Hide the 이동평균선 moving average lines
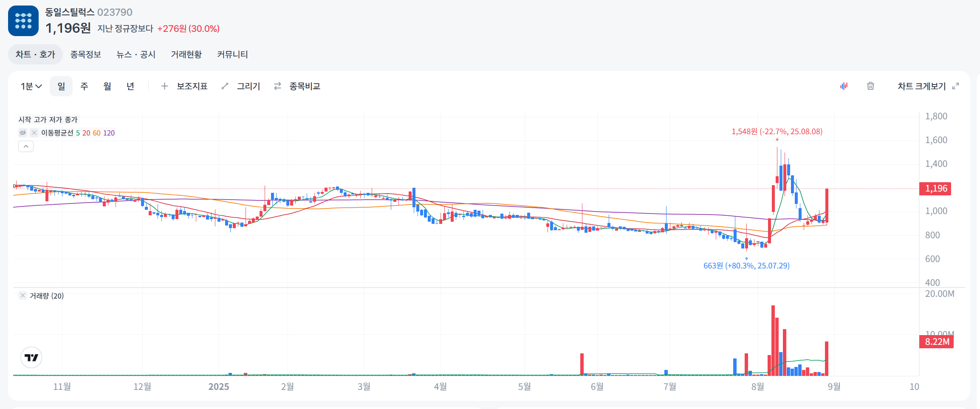 coord(23,133)
